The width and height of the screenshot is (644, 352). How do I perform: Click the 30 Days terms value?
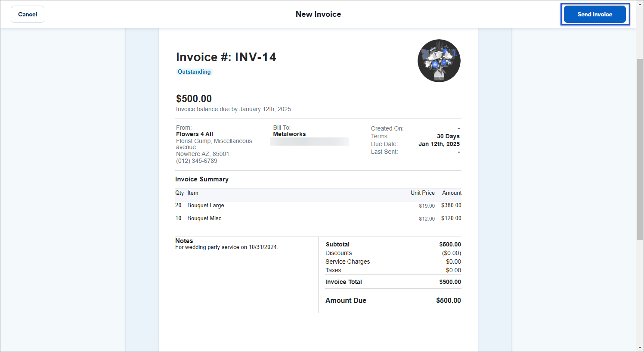448,136
